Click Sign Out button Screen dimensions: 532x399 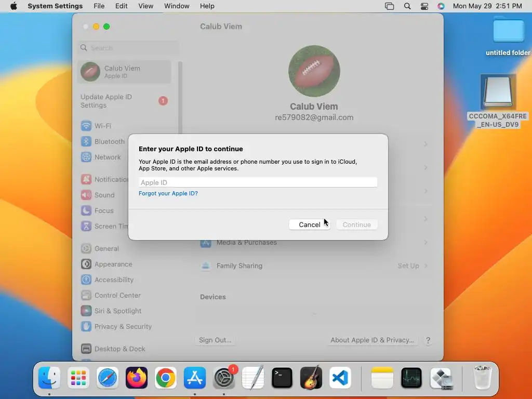coord(215,340)
